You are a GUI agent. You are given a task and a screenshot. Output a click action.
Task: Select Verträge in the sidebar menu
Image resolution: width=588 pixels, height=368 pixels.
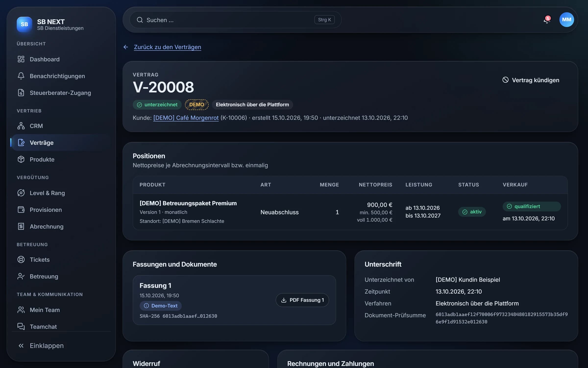click(x=61, y=143)
